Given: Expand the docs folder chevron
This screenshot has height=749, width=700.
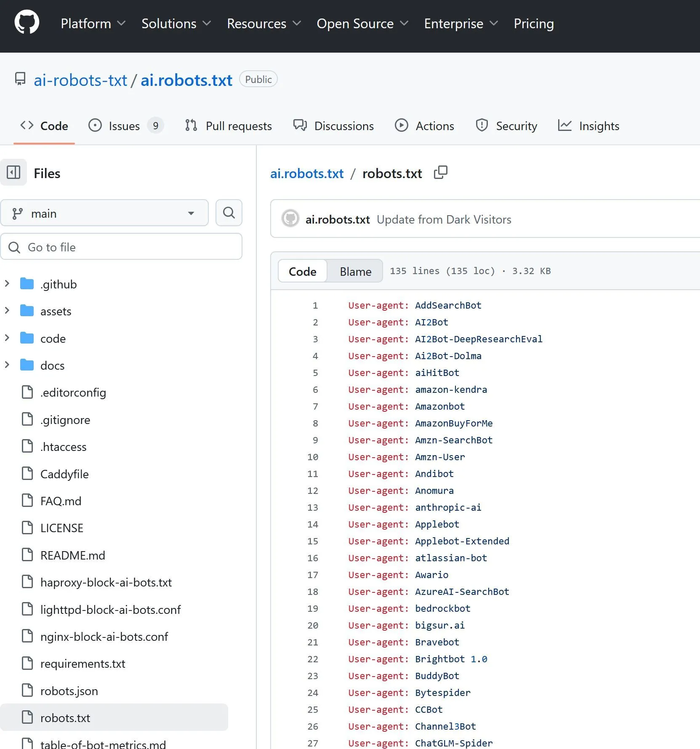Looking at the screenshot, I should (7, 365).
